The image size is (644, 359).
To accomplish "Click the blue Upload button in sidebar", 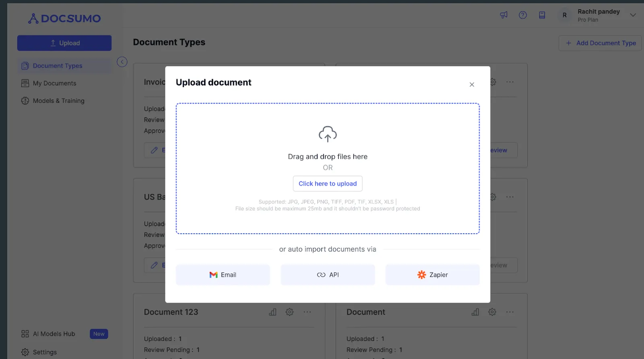I will pyautogui.click(x=64, y=43).
